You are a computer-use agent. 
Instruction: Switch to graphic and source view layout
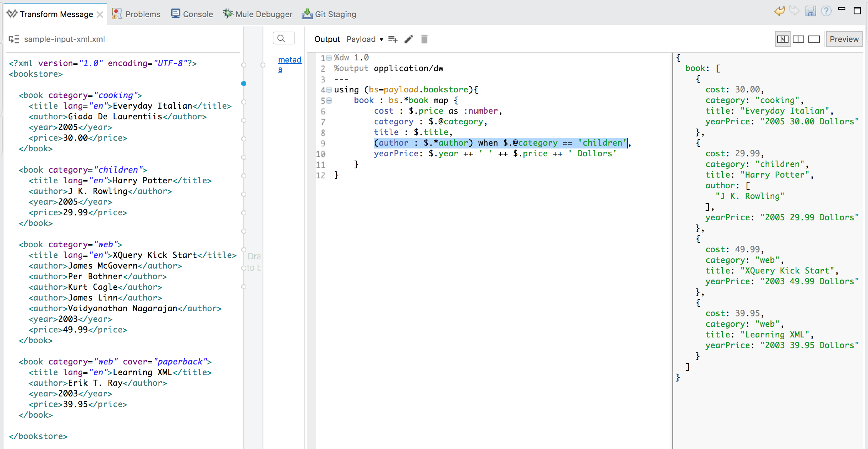782,39
